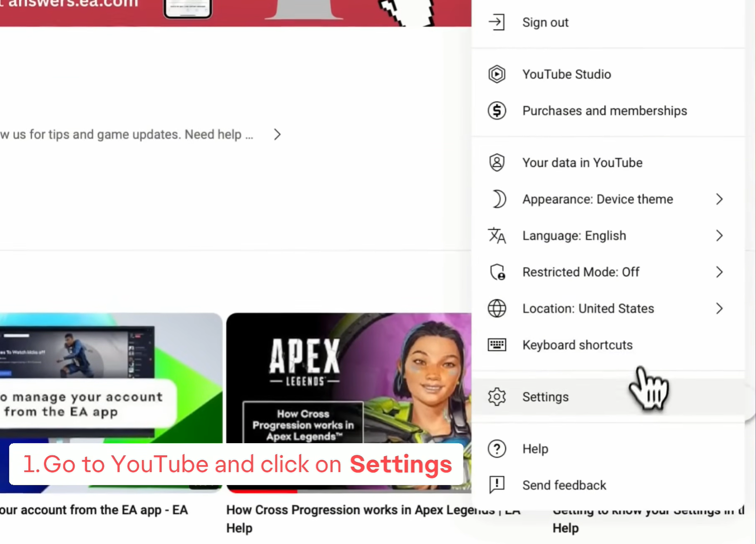This screenshot has width=756, height=544.
Task: Expand the Language: English chevron
Action: click(x=719, y=235)
